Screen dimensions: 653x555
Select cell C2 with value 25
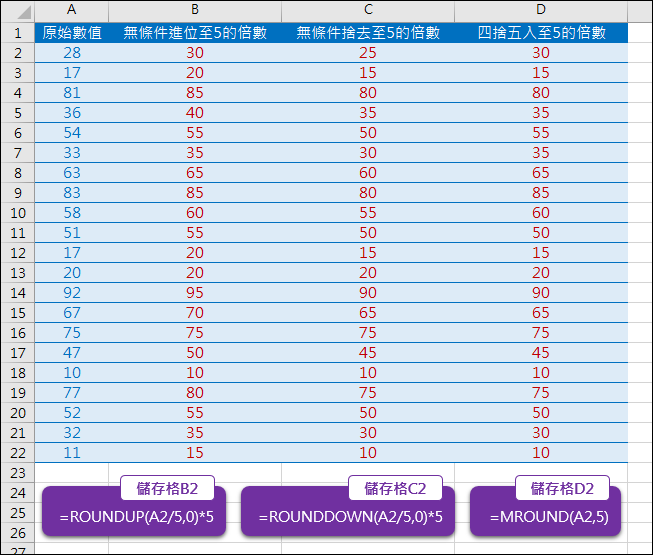tap(368, 53)
